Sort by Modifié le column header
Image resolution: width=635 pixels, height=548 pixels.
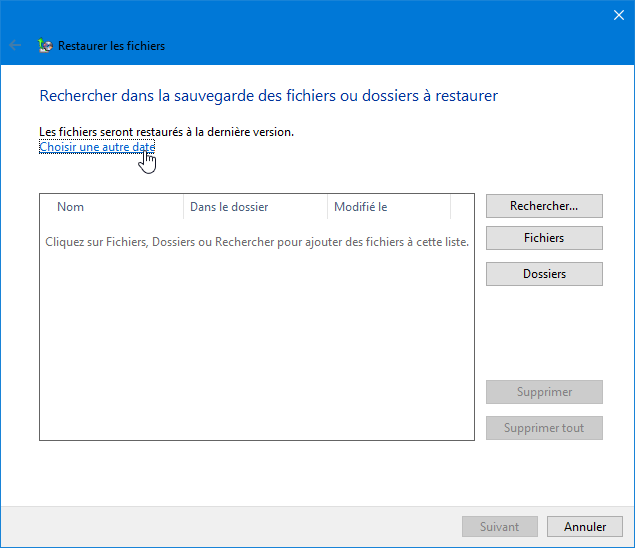pos(389,207)
